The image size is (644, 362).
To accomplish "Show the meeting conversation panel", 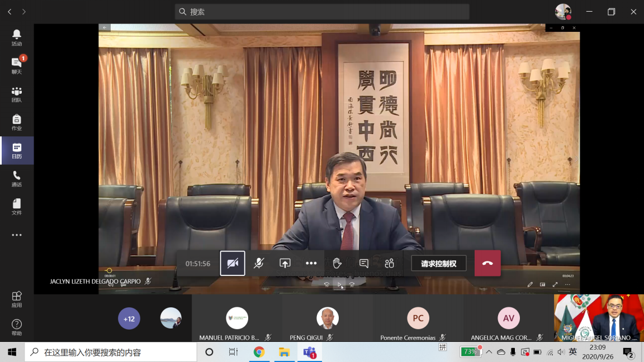I will pyautogui.click(x=364, y=264).
